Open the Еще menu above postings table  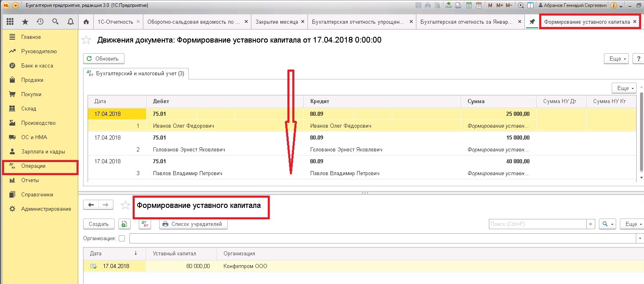pyautogui.click(x=624, y=88)
